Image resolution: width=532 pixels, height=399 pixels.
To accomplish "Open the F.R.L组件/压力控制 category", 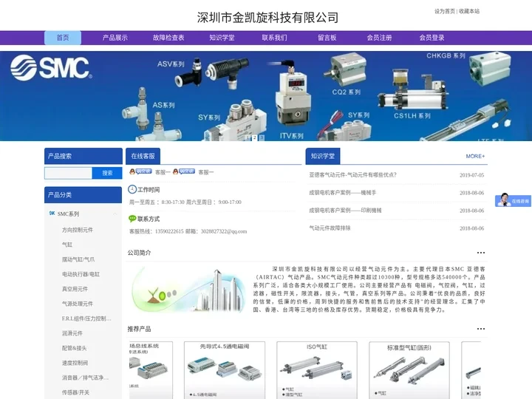I will tap(86, 318).
